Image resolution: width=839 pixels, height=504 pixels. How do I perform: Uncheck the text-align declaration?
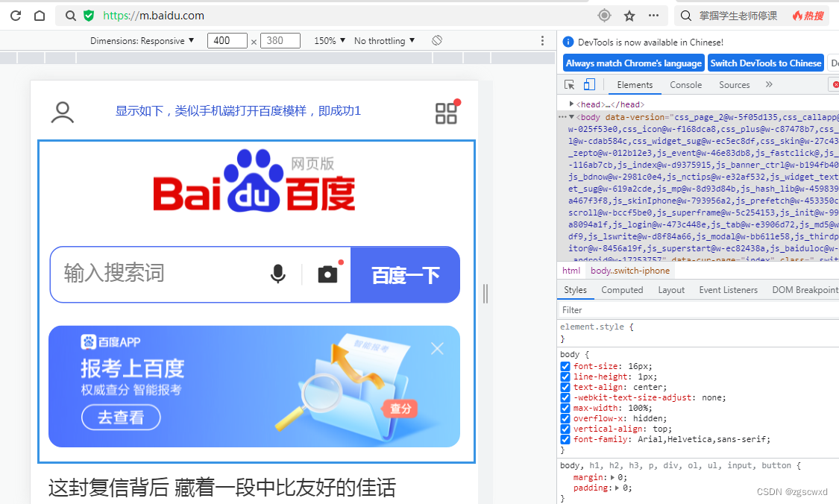[565, 388]
